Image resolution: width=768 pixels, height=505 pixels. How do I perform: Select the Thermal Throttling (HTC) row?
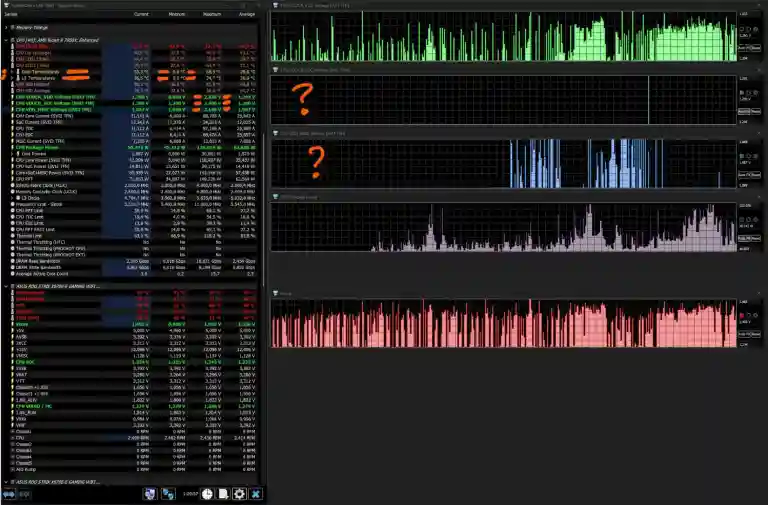point(133,242)
